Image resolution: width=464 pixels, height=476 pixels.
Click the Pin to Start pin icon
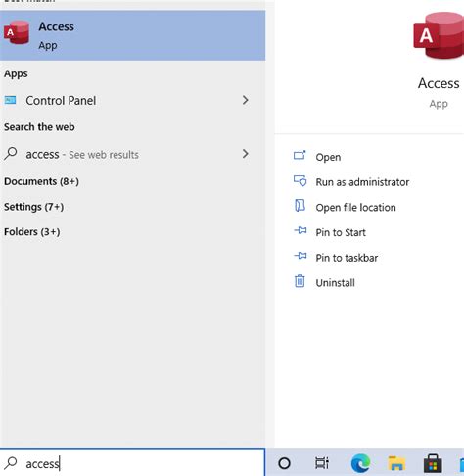pyautogui.click(x=301, y=230)
